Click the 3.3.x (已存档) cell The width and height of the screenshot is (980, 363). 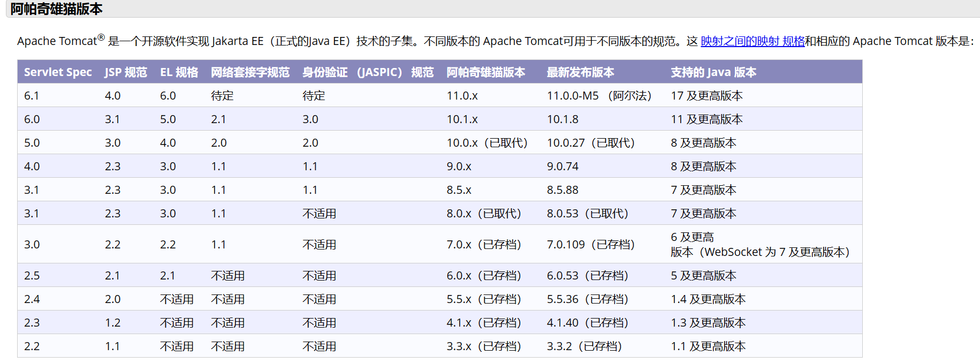click(484, 346)
